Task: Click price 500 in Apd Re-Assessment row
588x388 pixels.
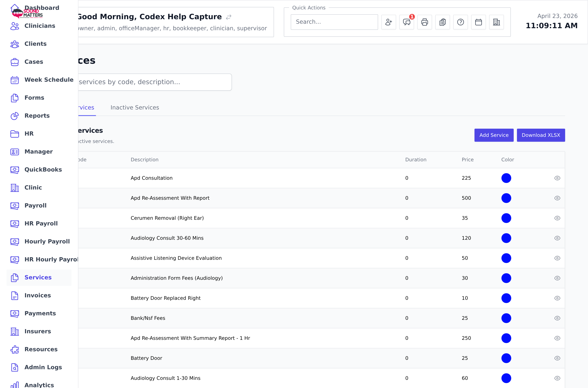Action: [466, 198]
